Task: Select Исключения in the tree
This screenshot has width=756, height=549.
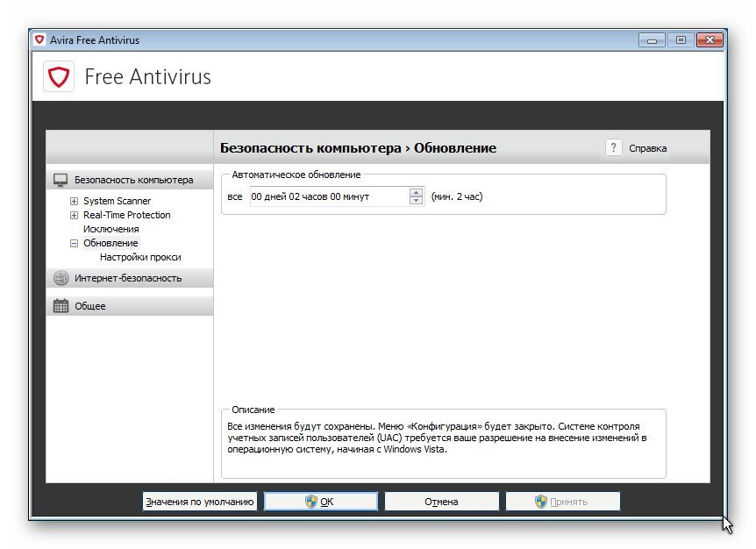Action: pos(111,229)
